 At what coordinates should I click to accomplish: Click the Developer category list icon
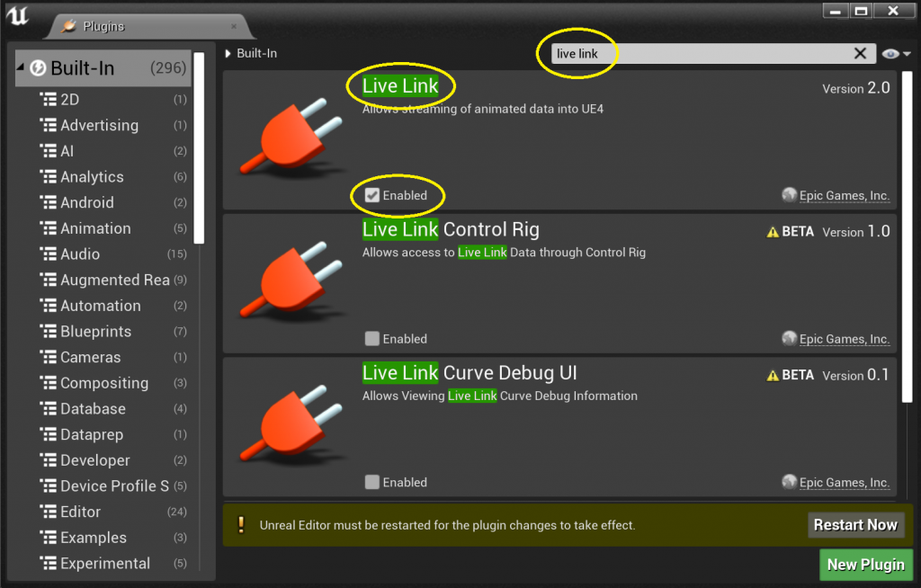(49, 460)
